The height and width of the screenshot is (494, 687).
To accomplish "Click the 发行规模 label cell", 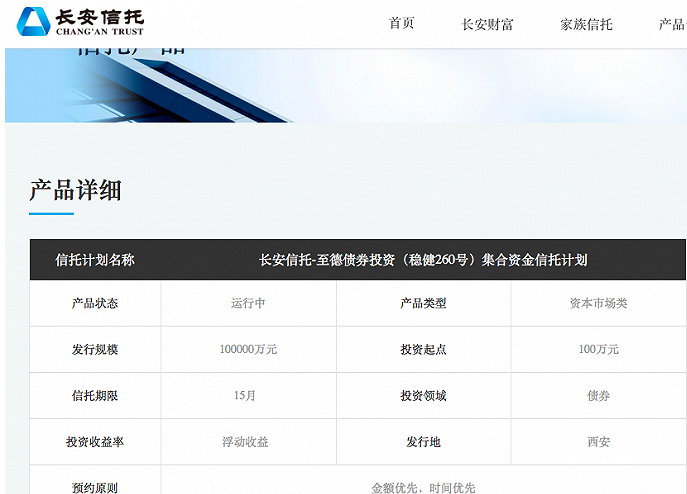I will (x=95, y=349).
